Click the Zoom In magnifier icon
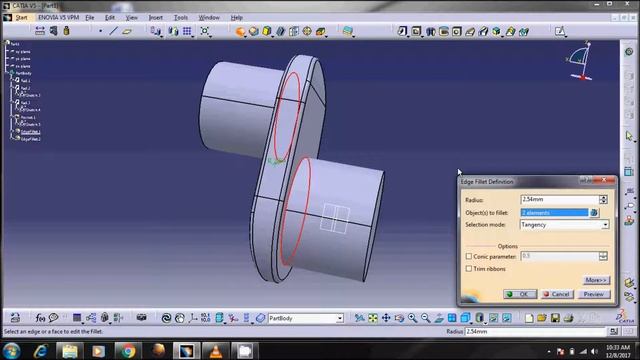The height and width of the screenshot is (360, 640). pyautogui.click(x=413, y=318)
